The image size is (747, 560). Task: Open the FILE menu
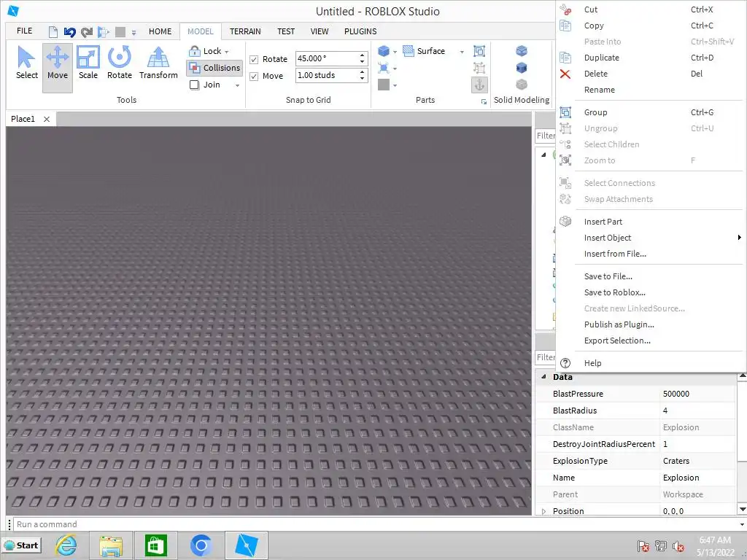coord(24,31)
